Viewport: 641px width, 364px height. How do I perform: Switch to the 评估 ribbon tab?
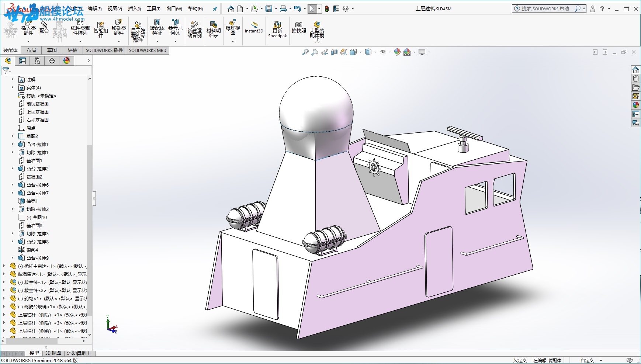pos(73,50)
